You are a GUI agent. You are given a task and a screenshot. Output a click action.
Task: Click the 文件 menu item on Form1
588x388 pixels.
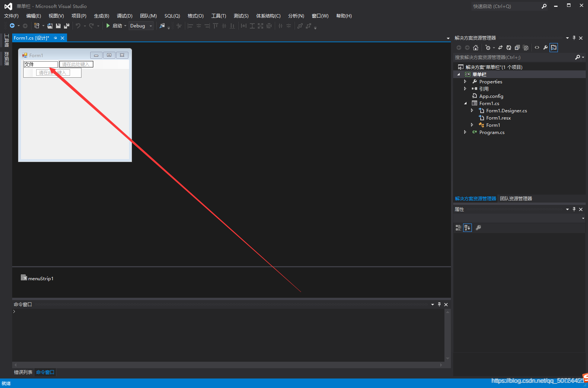tap(41, 64)
